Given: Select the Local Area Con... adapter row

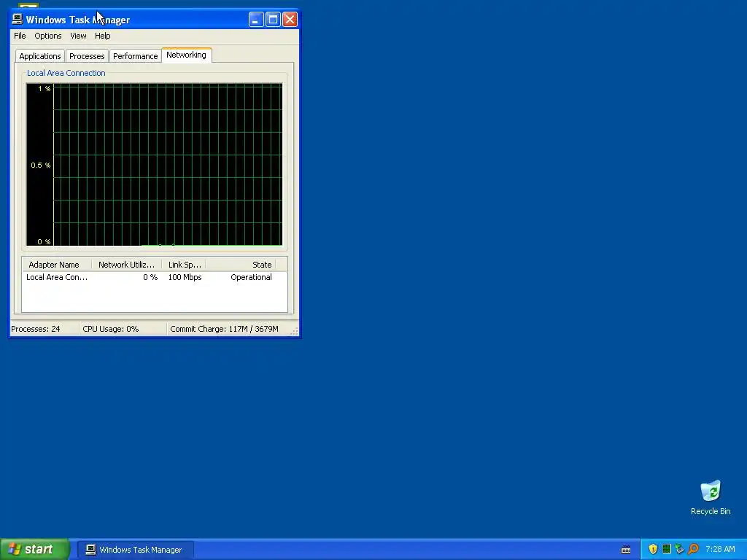Looking at the screenshot, I should pos(155,277).
